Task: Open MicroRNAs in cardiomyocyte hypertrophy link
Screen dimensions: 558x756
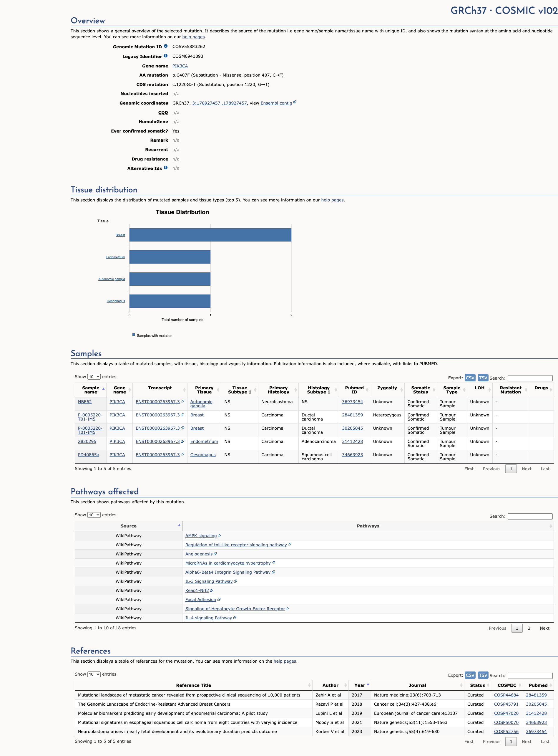Action: (x=228, y=563)
